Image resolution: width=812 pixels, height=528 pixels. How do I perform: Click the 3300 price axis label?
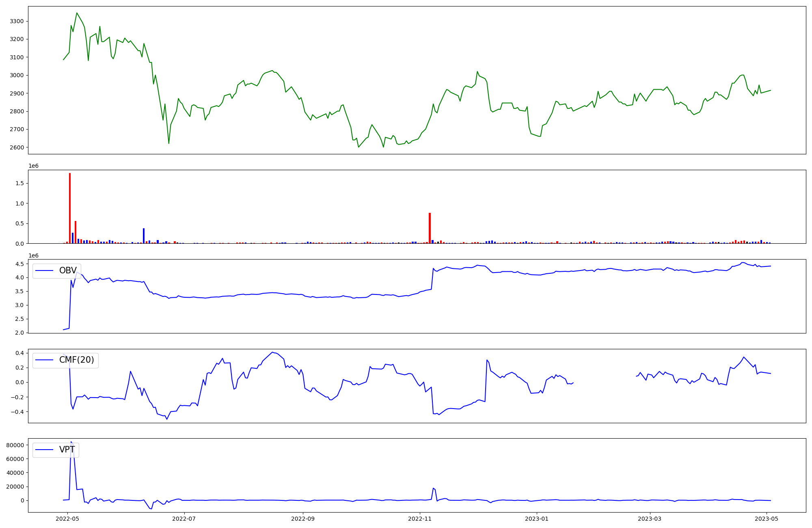pos(17,21)
